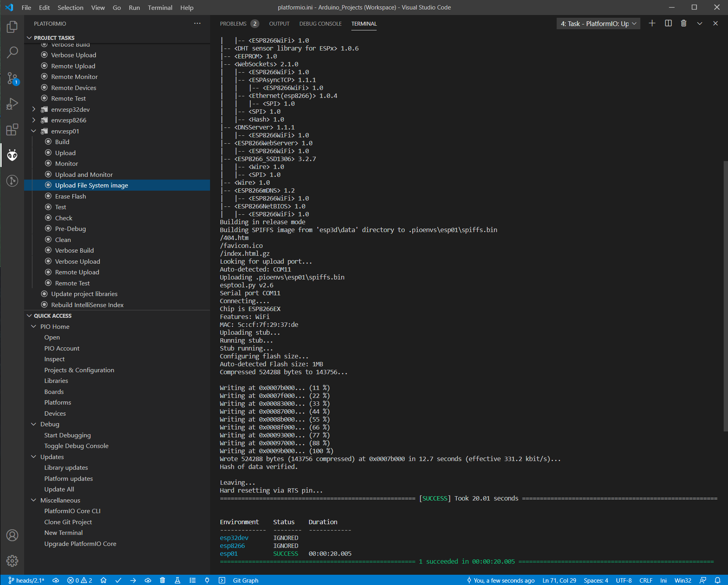The width and height of the screenshot is (728, 585).
Task: Click the heads/2.1* branch indicator
Action: [x=26, y=580]
